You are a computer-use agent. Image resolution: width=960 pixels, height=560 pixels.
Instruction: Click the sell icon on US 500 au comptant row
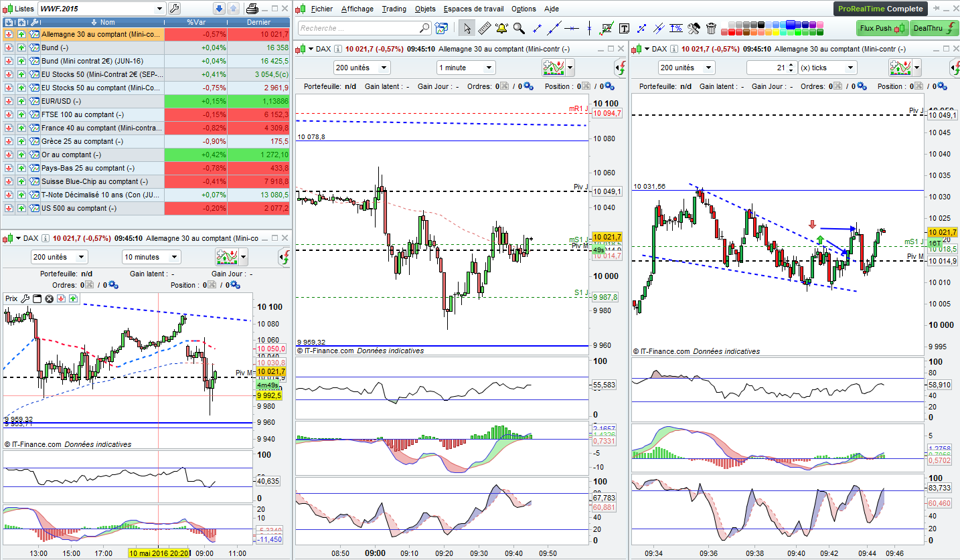tap(9, 208)
